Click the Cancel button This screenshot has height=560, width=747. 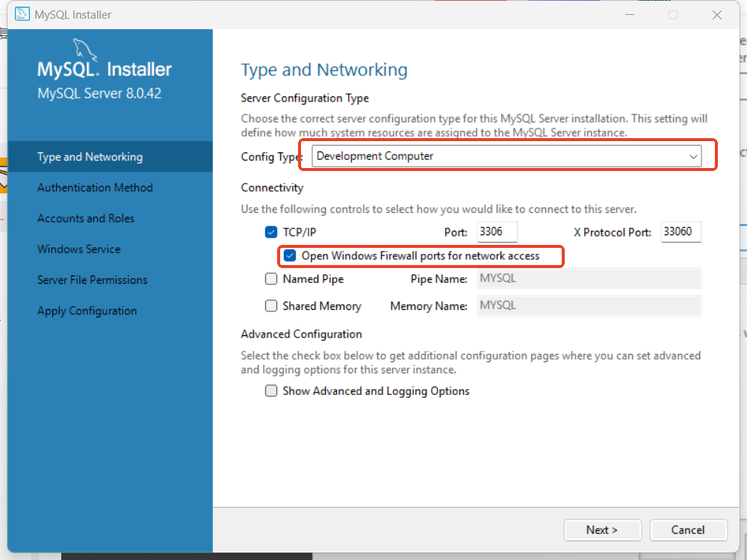pos(689,530)
